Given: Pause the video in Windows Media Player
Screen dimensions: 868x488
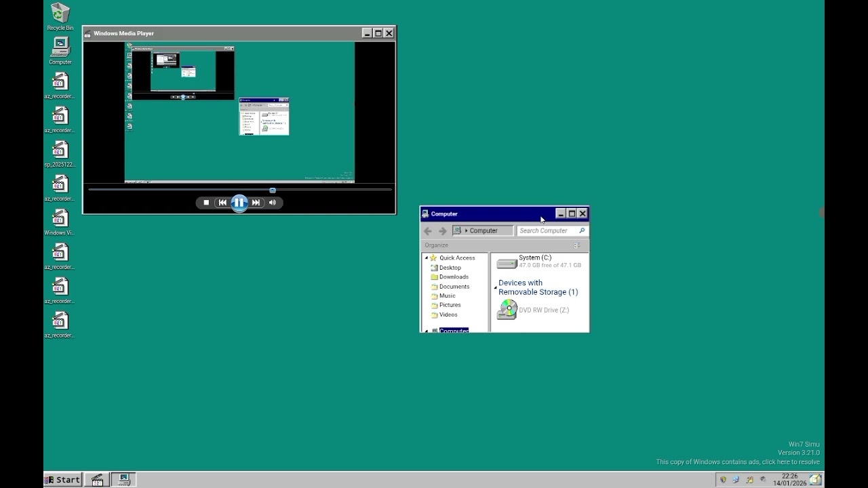Looking at the screenshot, I should 239,203.
